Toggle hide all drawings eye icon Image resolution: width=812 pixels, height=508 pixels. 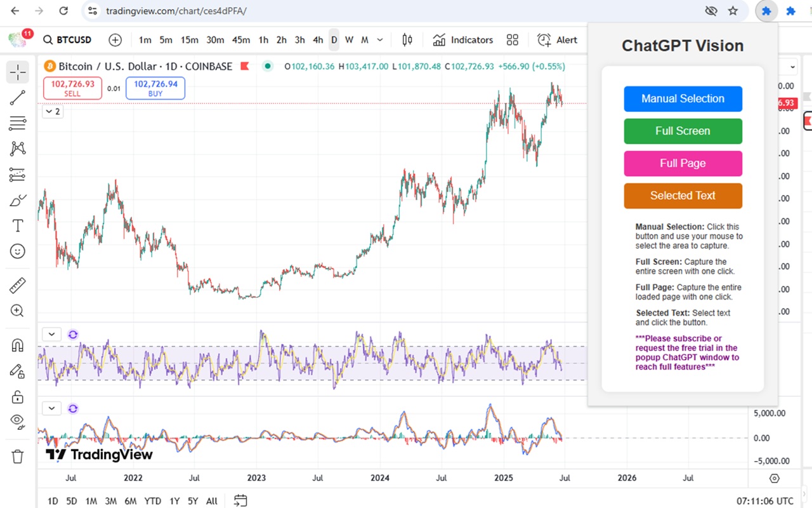[17, 421]
